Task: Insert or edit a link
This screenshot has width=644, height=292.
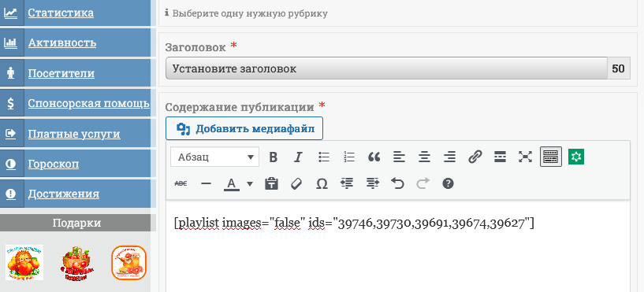Action: click(x=475, y=157)
